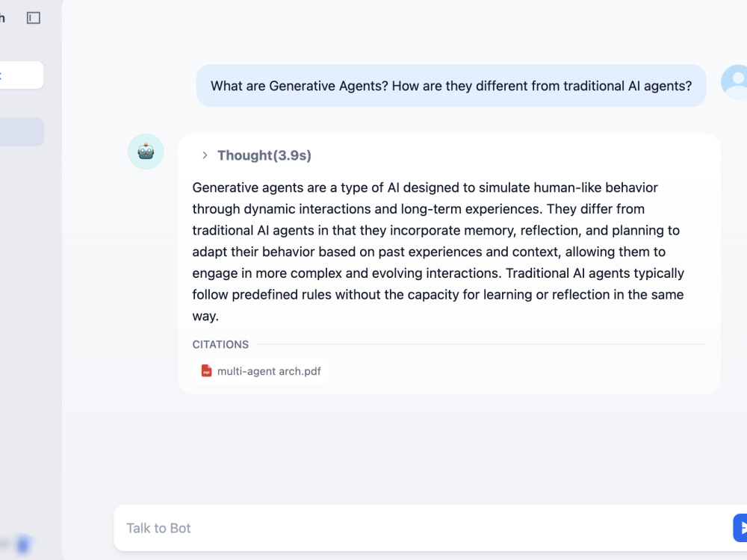Image resolution: width=747 pixels, height=560 pixels.
Task: Collapse the sidebar using the panel icon
Action: (x=34, y=18)
